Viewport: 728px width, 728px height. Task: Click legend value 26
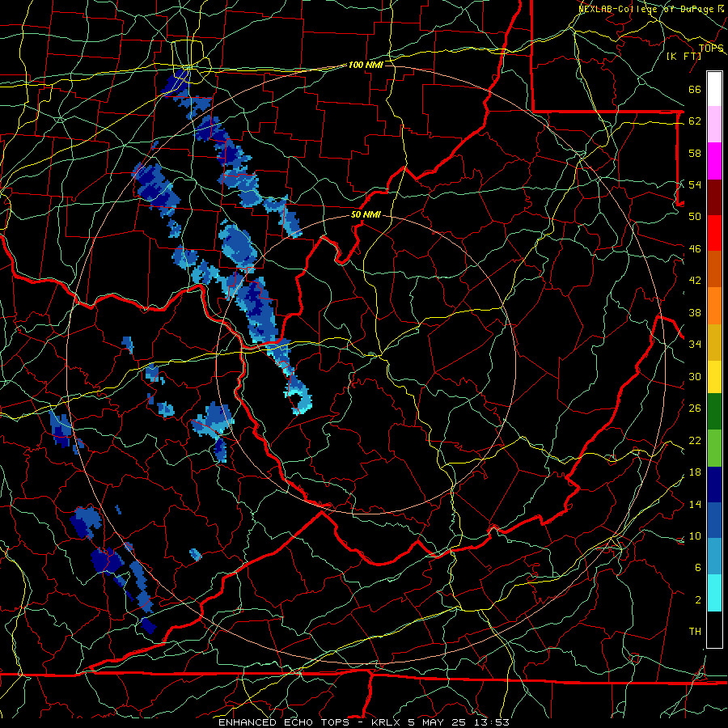click(695, 408)
